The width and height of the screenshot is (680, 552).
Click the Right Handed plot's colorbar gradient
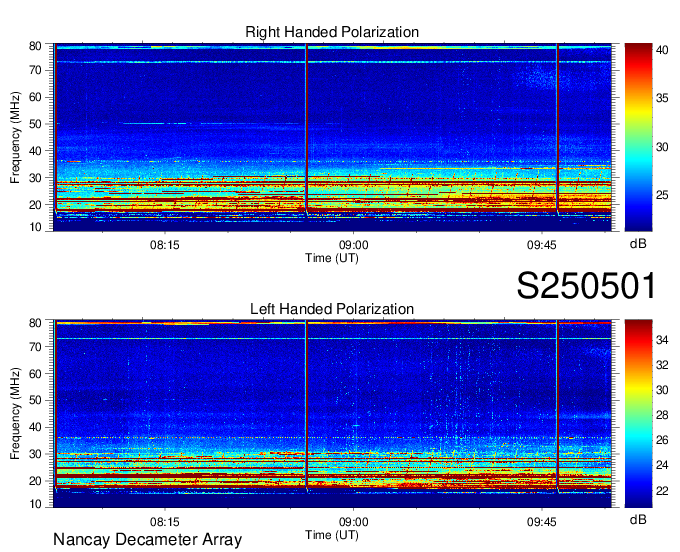pyautogui.click(x=638, y=137)
